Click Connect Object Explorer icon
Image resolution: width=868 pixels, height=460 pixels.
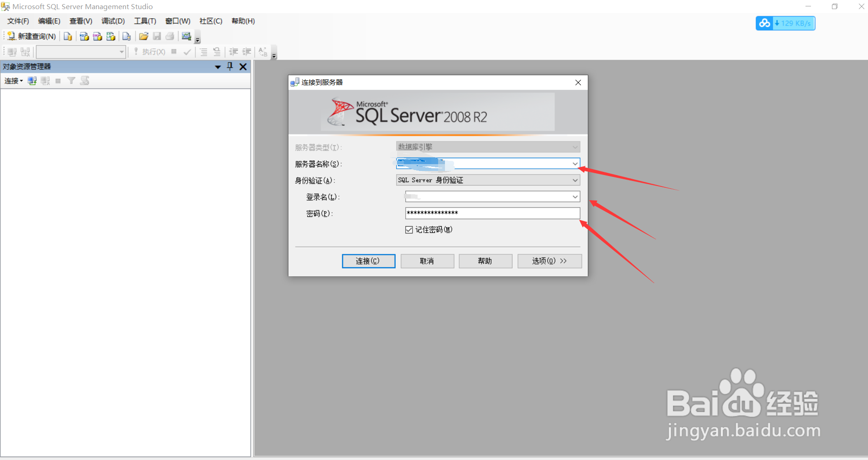click(x=32, y=81)
